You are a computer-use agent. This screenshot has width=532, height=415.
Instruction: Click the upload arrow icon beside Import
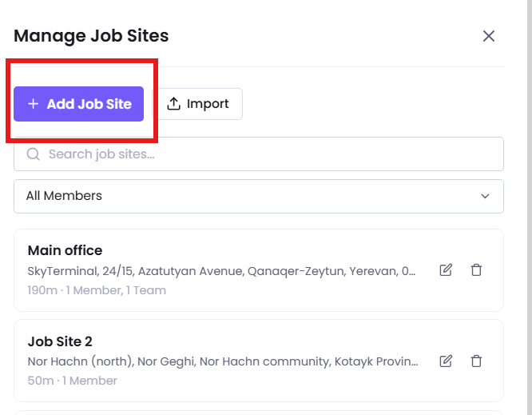click(x=173, y=104)
